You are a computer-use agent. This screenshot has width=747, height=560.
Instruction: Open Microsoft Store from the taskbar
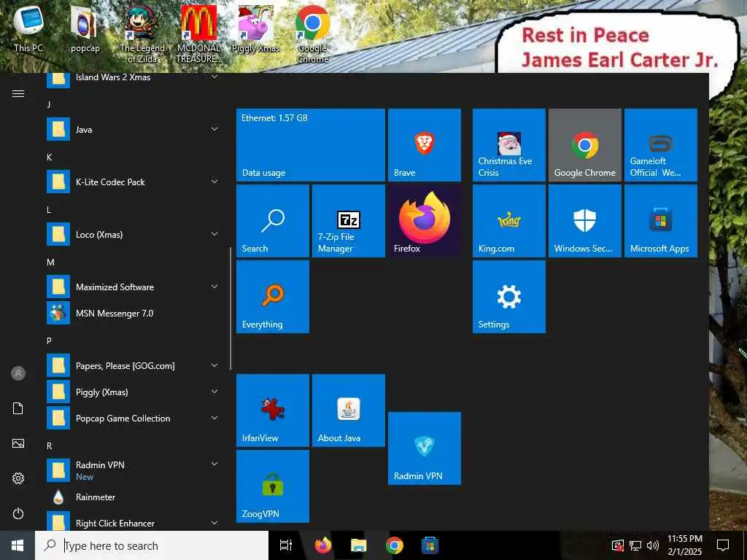430,545
